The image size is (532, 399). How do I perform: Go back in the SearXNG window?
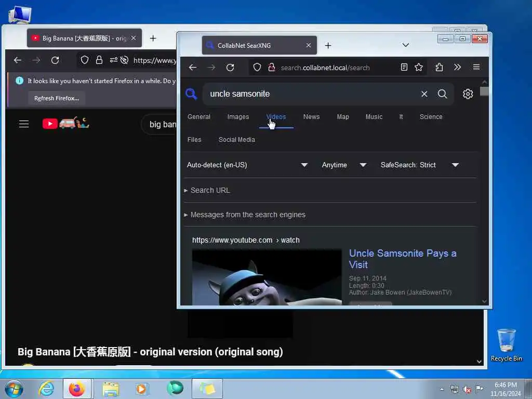click(x=193, y=68)
